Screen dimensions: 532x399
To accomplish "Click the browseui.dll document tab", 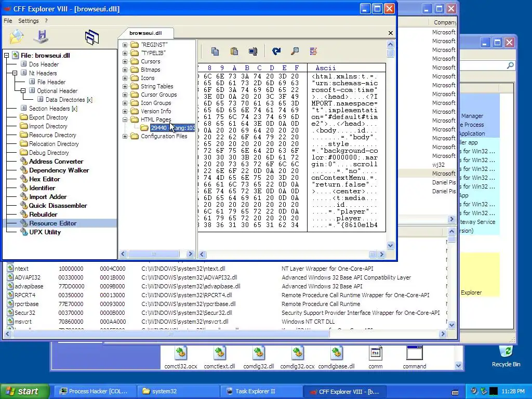I will (x=145, y=33).
